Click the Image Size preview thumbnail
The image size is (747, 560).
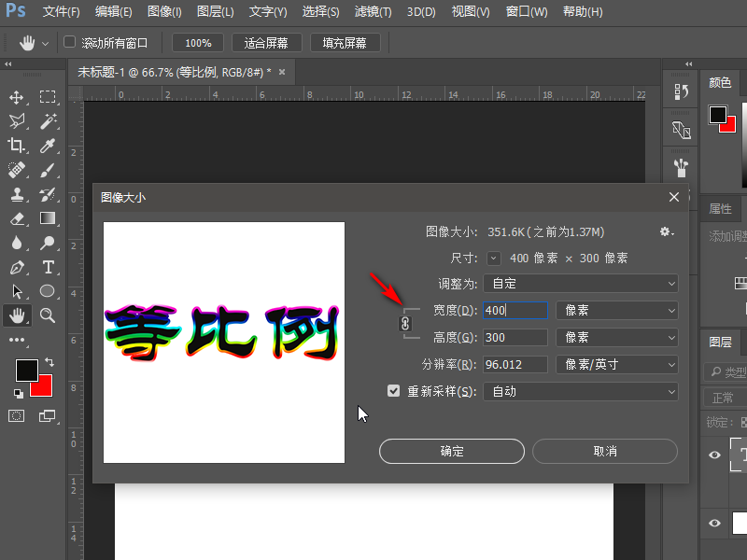coord(224,343)
